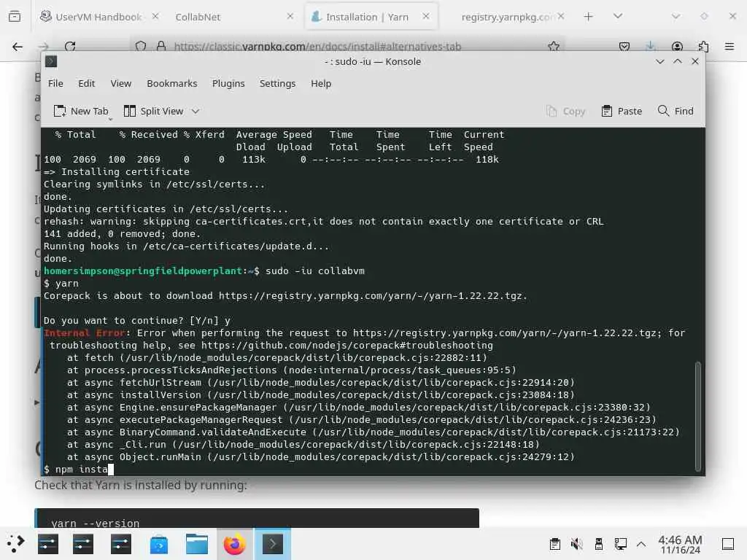Image resolution: width=747 pixels, height=560 pixels.
Task: Open second System Settings taskbar icon
Action: click(83, 544)
